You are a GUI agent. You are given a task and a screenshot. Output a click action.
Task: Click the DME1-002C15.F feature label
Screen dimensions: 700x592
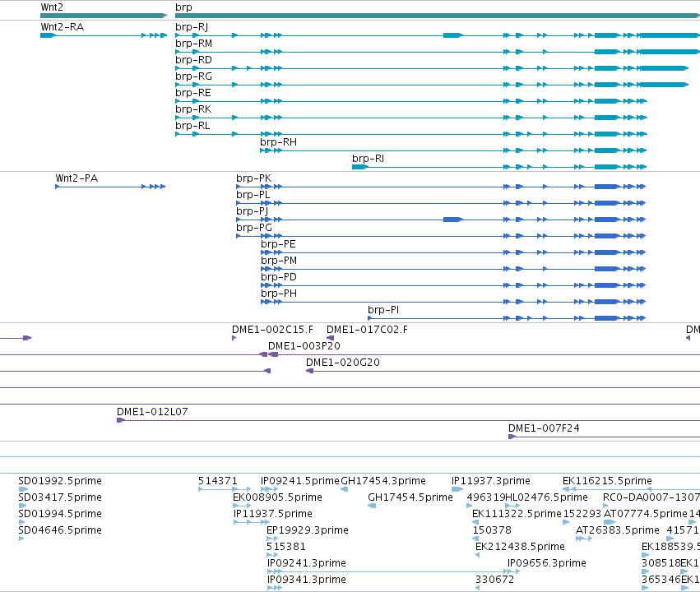(x=272, y=330)
